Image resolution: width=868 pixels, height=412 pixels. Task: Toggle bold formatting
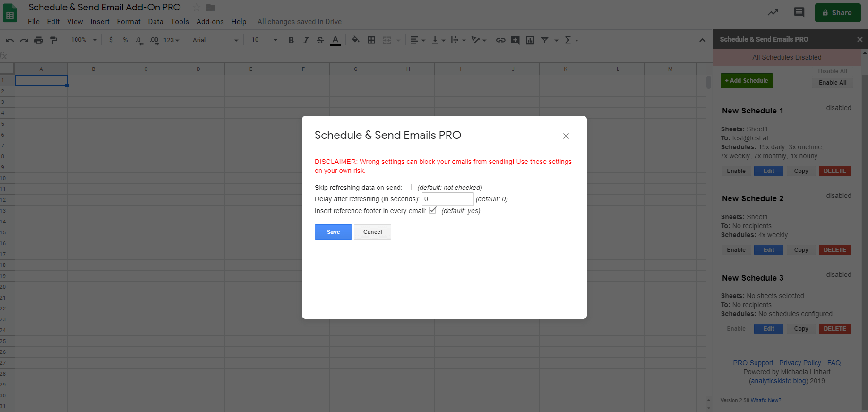point(291,40)
